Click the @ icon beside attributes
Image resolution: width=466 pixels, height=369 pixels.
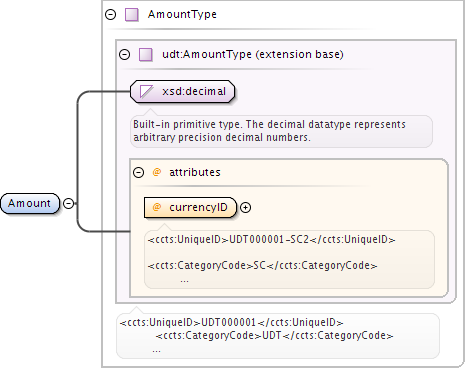pos(157,172)
